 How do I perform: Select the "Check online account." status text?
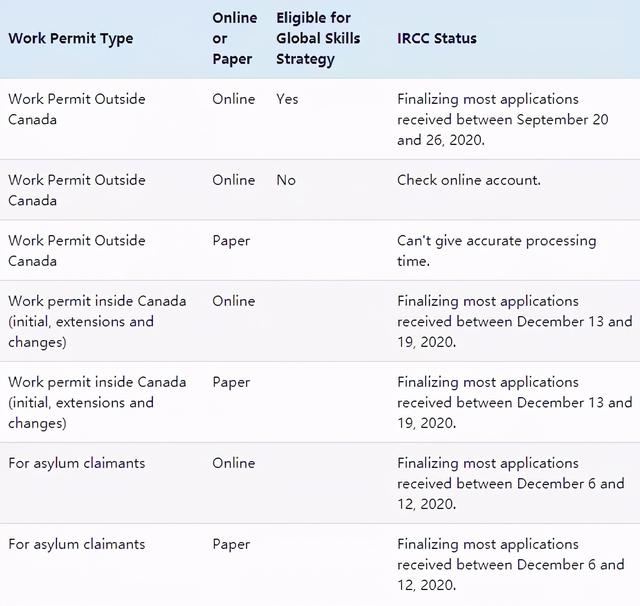(468, 180)
